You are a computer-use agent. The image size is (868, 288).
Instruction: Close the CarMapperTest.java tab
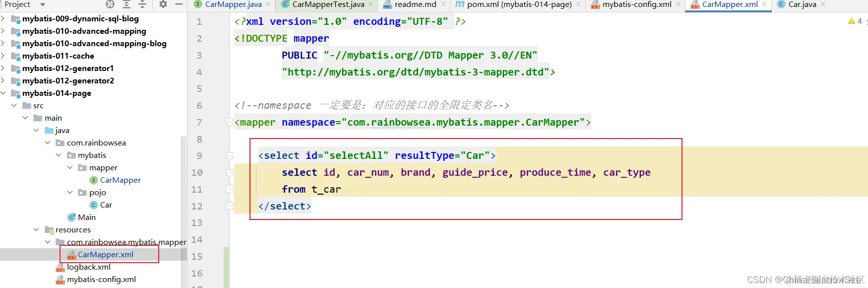371,4
